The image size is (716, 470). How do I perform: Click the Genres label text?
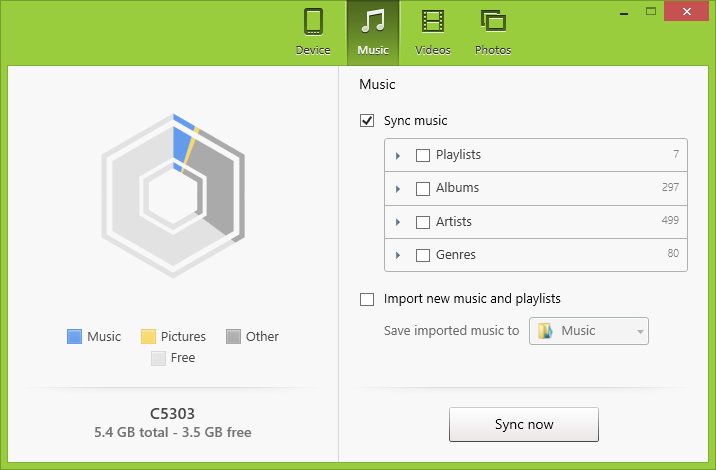[x=456, y=254]
